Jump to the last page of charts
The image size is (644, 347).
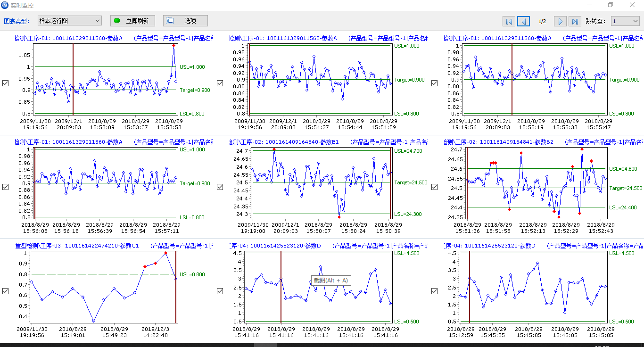[x=574, y=21]
